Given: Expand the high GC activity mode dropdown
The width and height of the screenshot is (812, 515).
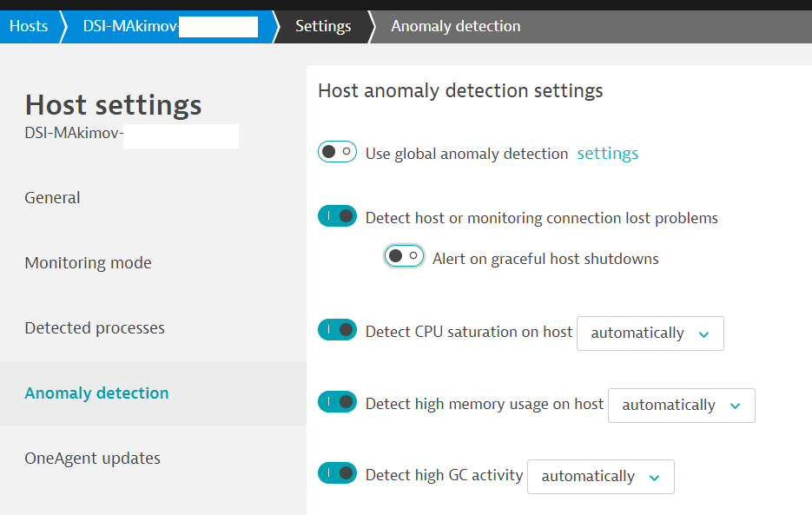Looking at the screenshot, I should click(600, 477).
